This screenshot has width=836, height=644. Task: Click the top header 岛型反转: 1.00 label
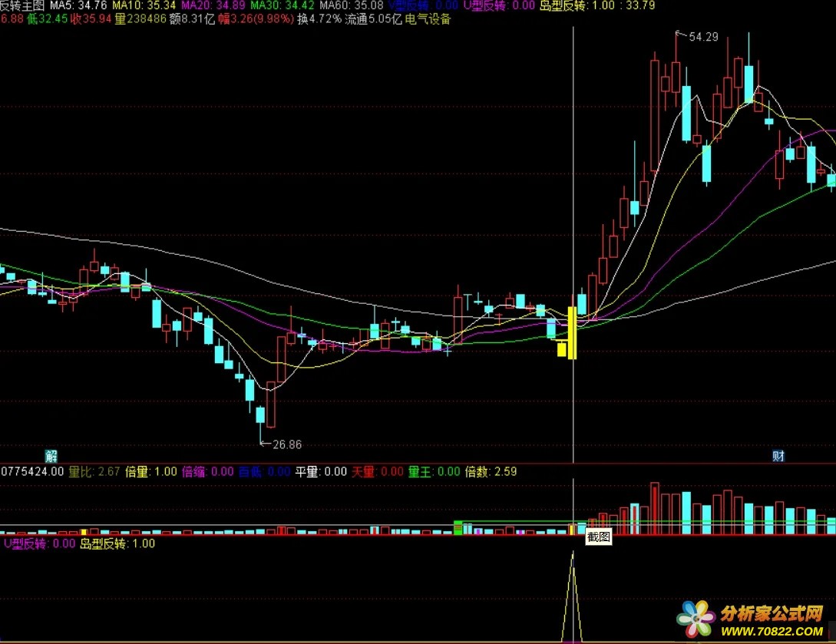coord(577,6)
